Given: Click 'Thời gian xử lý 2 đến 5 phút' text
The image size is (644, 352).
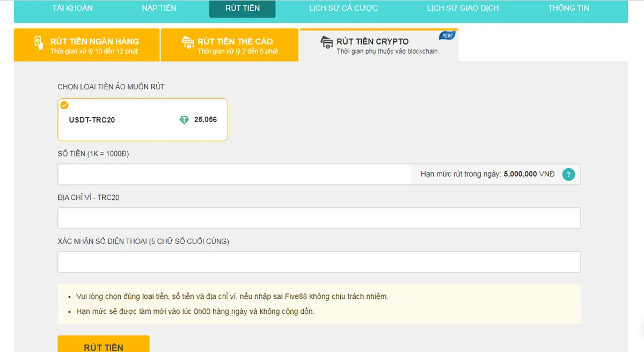Looking at the screenshot, I should click(x=238, y=52).
